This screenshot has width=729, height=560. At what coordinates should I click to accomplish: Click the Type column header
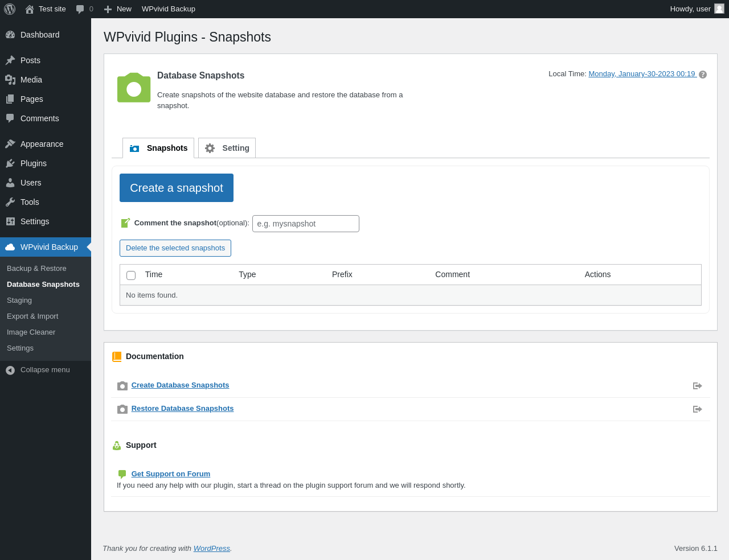pos(247,274)
